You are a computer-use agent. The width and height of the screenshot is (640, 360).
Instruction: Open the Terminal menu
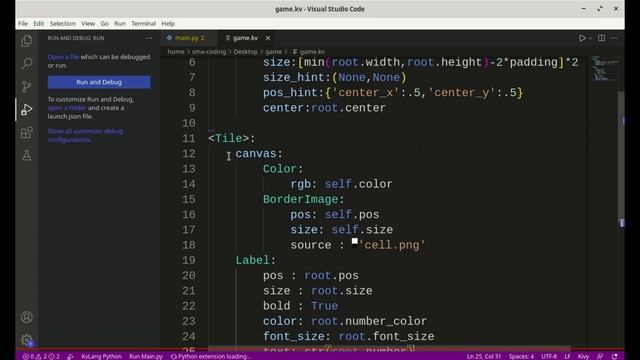(x=143, y=24)
